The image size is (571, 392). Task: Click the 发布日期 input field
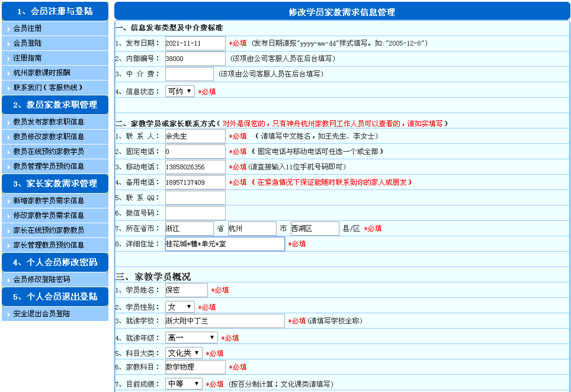tap(195, 43)
